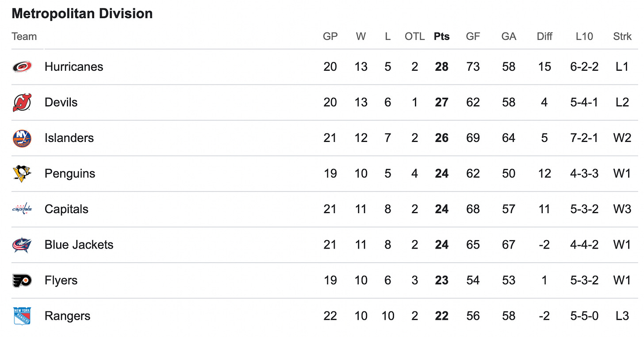Click the OTL column header

tap(414, 37)
